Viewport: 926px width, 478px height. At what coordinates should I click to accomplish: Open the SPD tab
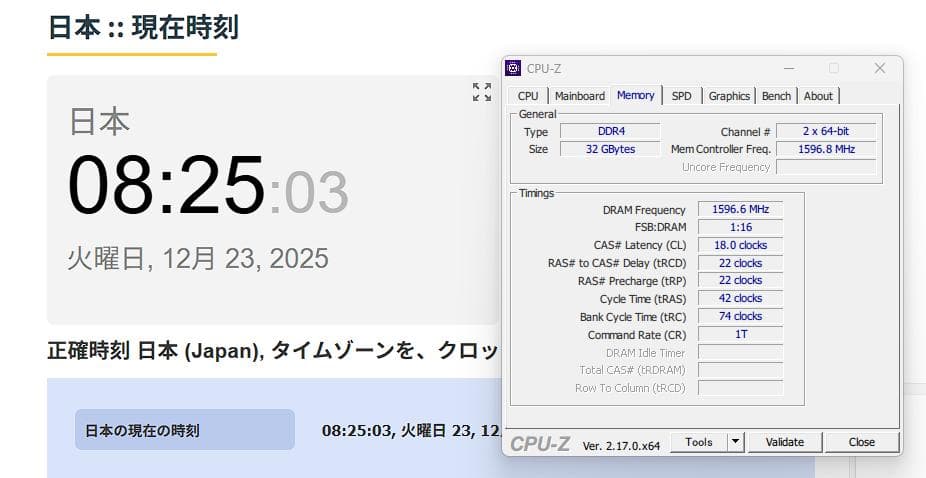click(x=681, y=96)
